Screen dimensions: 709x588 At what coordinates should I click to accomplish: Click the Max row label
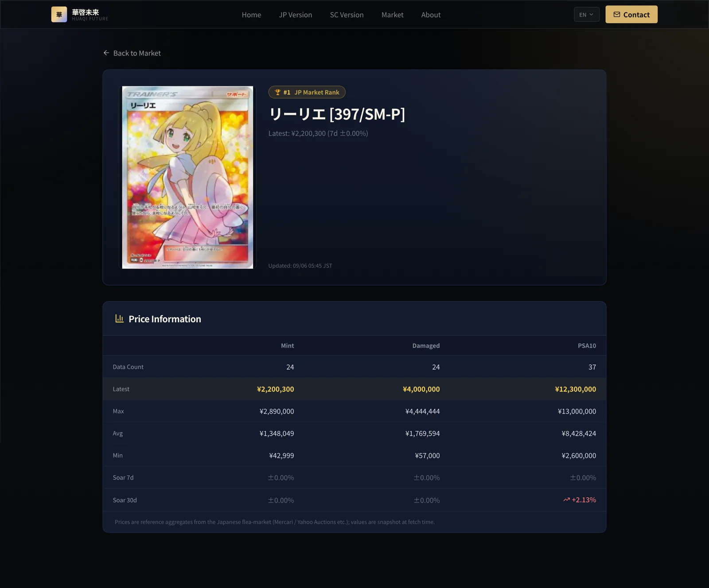[118, 411]
